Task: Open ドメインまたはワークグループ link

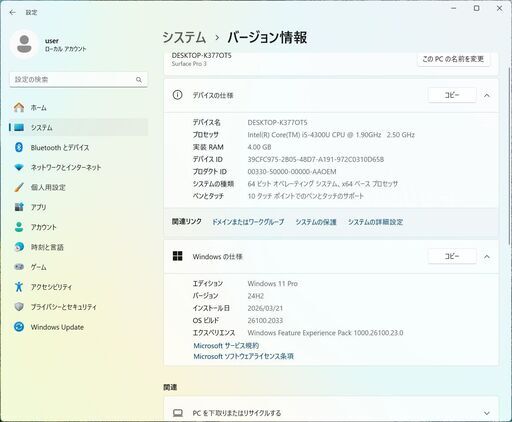Action: tap(248, 222)
